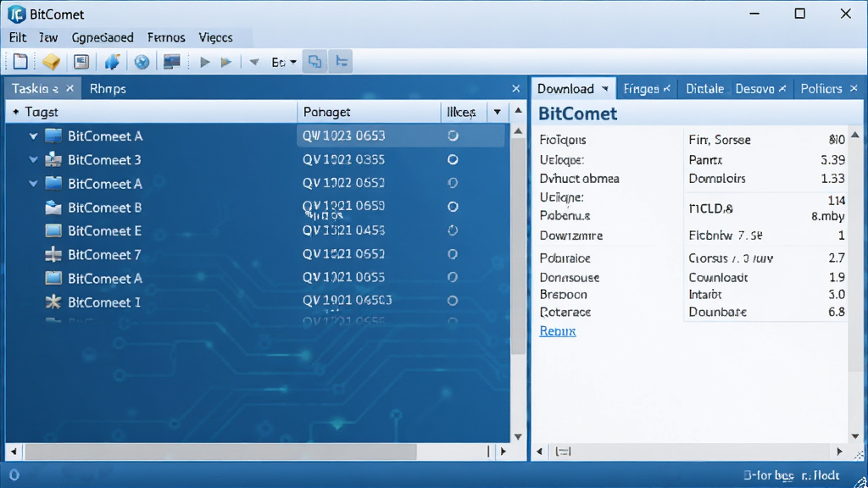Click the icon beside BitComeet 3

click(53, 160)
